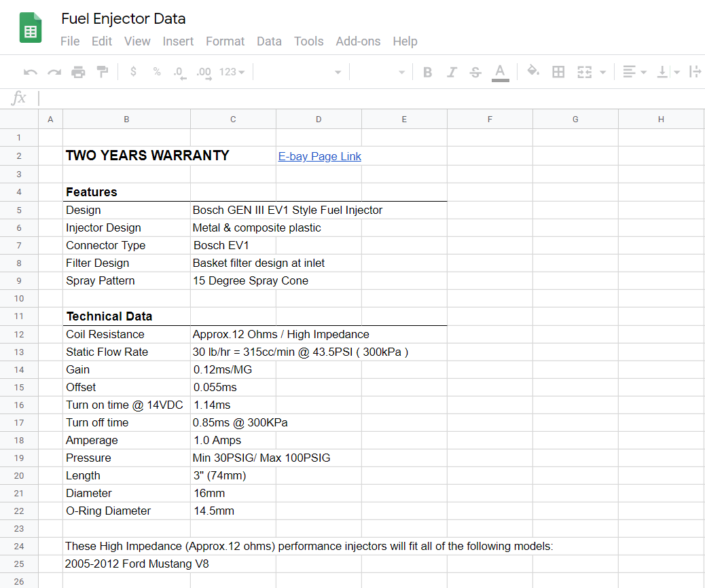Screen dimensions: 705x588
Task: Open the 123 number format dropdown
Action: (x=232, y=72)
